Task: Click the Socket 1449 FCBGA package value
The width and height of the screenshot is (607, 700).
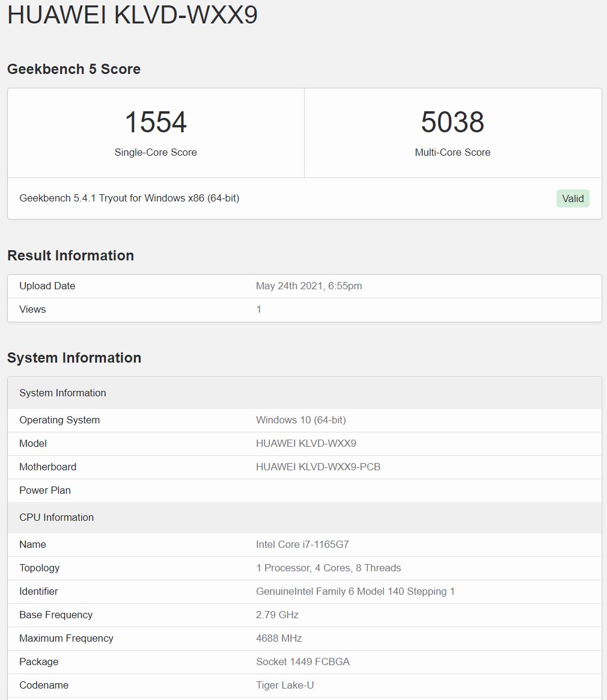Action: point(303,662)
